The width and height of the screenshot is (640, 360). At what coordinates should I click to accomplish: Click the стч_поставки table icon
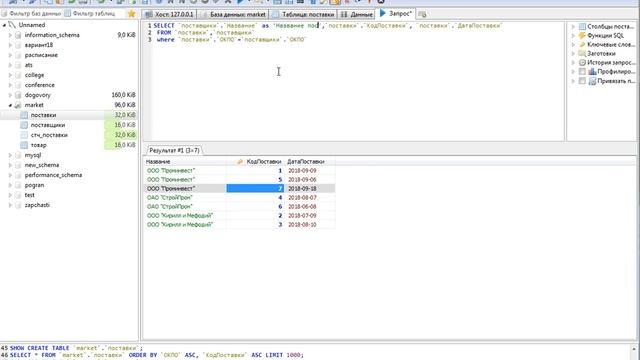[x=24, y=135]
